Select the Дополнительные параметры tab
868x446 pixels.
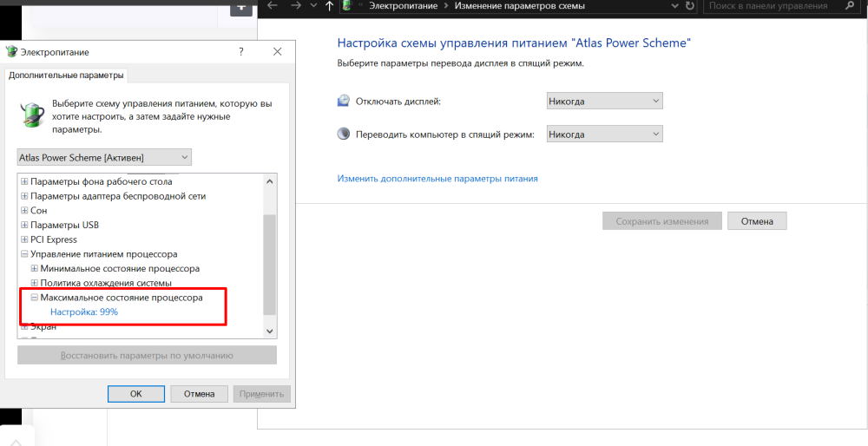pos(66,75)
